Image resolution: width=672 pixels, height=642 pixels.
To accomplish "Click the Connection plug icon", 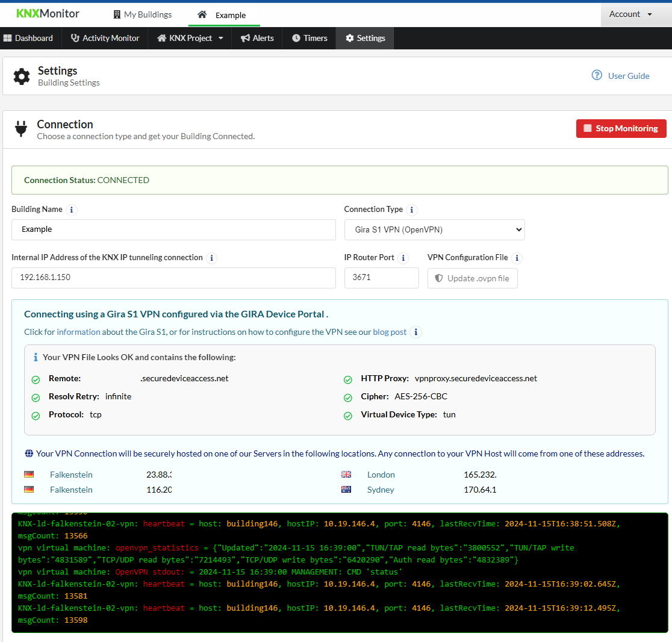I will [20, 128].
